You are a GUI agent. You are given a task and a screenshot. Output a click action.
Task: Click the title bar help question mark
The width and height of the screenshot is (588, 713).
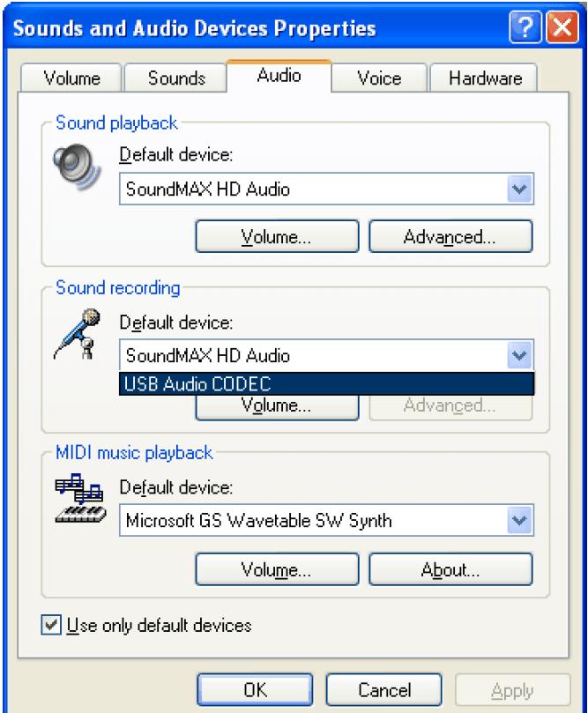[525, 27]
